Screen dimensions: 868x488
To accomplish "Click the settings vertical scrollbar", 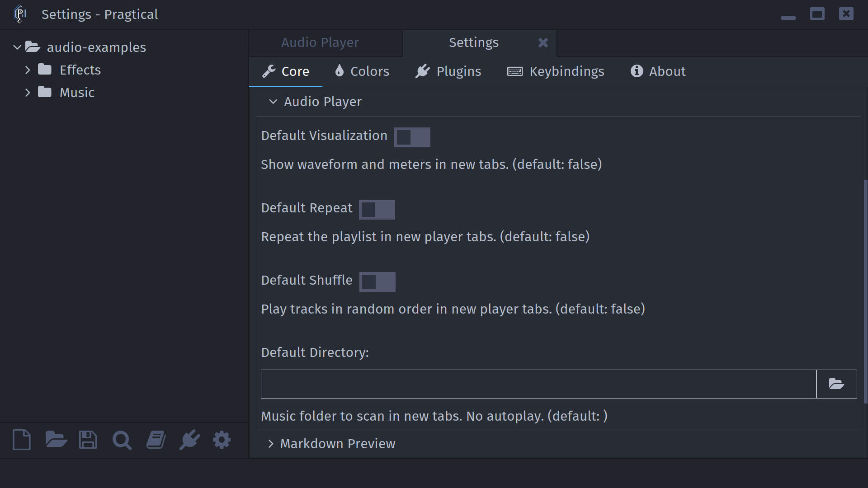I will point(865,291).
